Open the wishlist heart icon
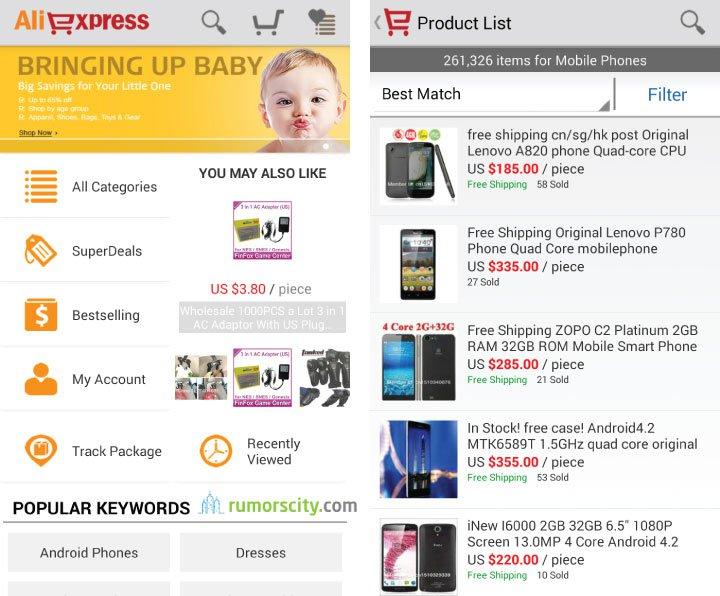 (x=322, y=22)
